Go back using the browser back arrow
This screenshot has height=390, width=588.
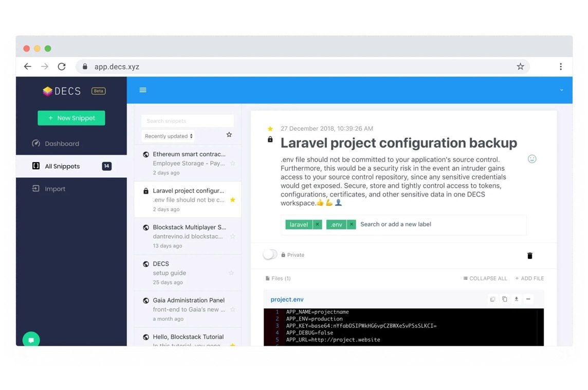point(27,66)
